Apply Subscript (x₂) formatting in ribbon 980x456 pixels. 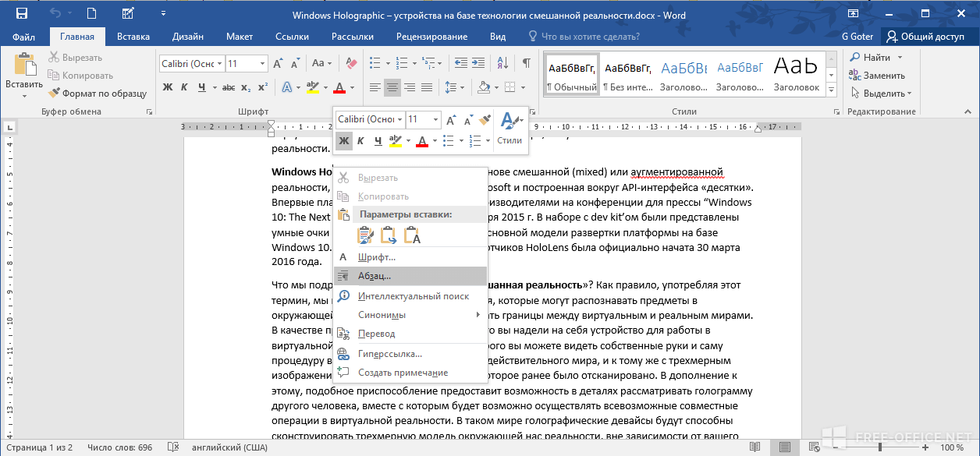click(x=246, y=87)
